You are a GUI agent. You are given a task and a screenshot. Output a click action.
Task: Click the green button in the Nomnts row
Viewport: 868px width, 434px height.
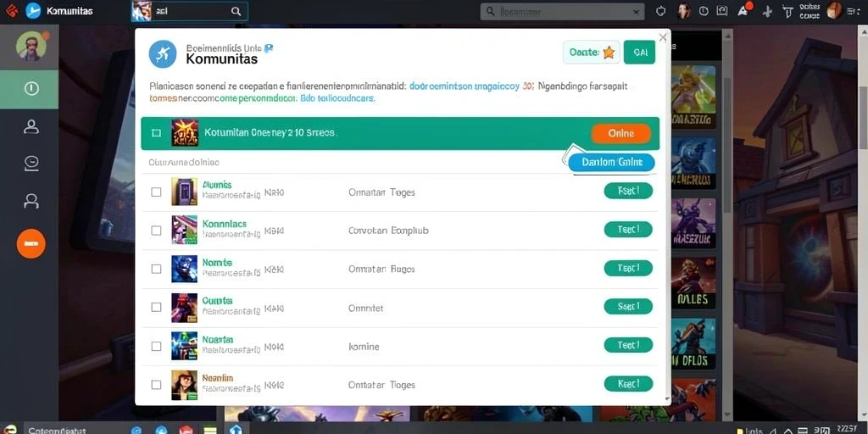point(628,268)
